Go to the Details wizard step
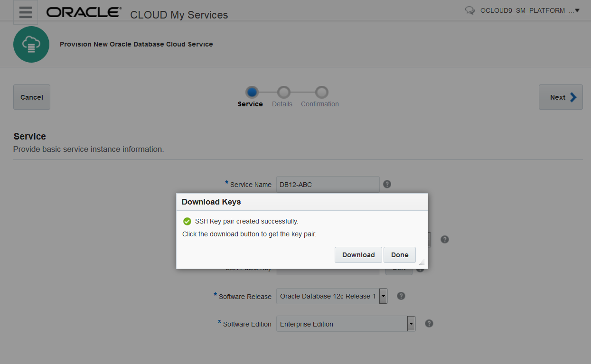The image size is (591, 364). pos(282,93)
